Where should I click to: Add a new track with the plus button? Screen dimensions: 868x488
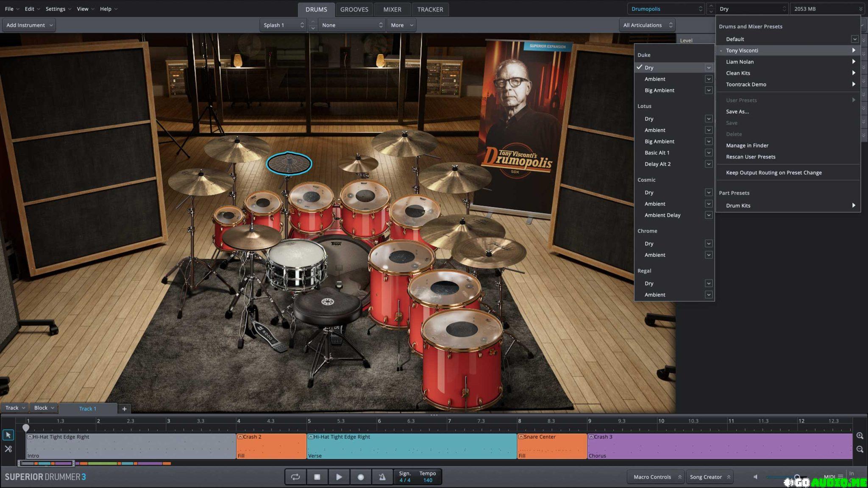(x=124, y=409)
